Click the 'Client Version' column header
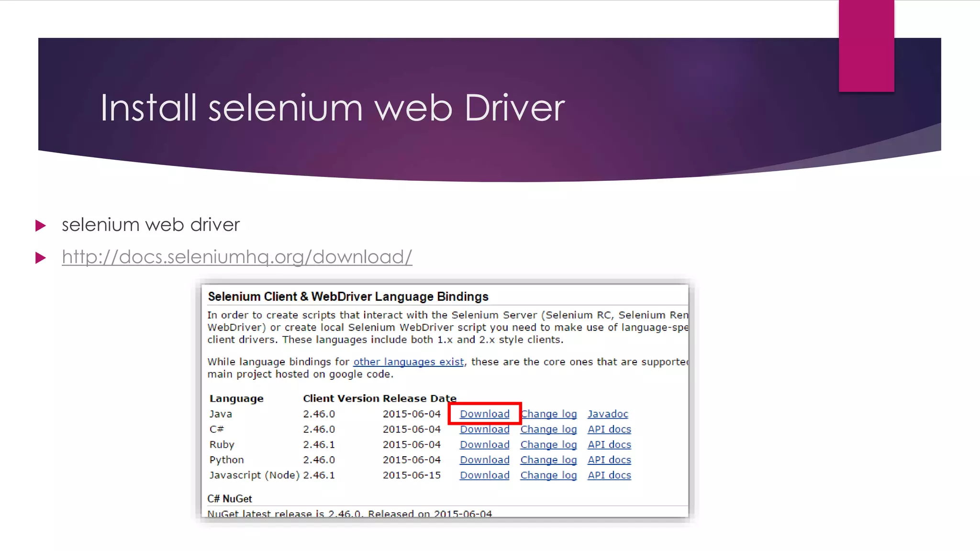Image resolution: width=980 pixels, height=551 pixels. [341, 398]
